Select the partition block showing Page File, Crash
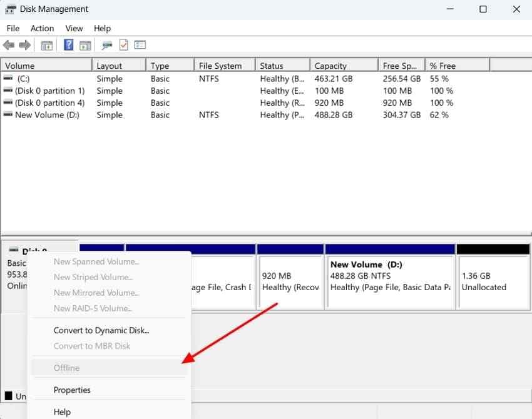 pyautogui.click(x=223, y=281)
